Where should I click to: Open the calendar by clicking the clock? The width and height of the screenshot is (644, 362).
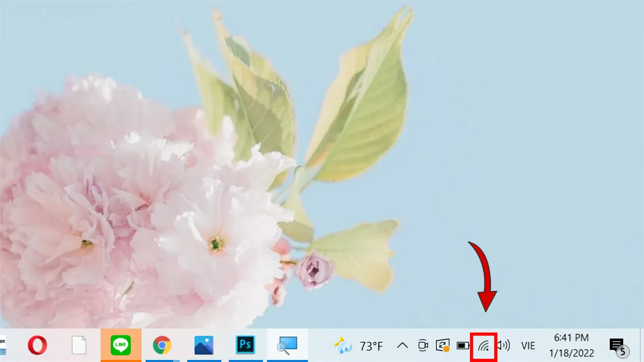[x=571, y=339]
